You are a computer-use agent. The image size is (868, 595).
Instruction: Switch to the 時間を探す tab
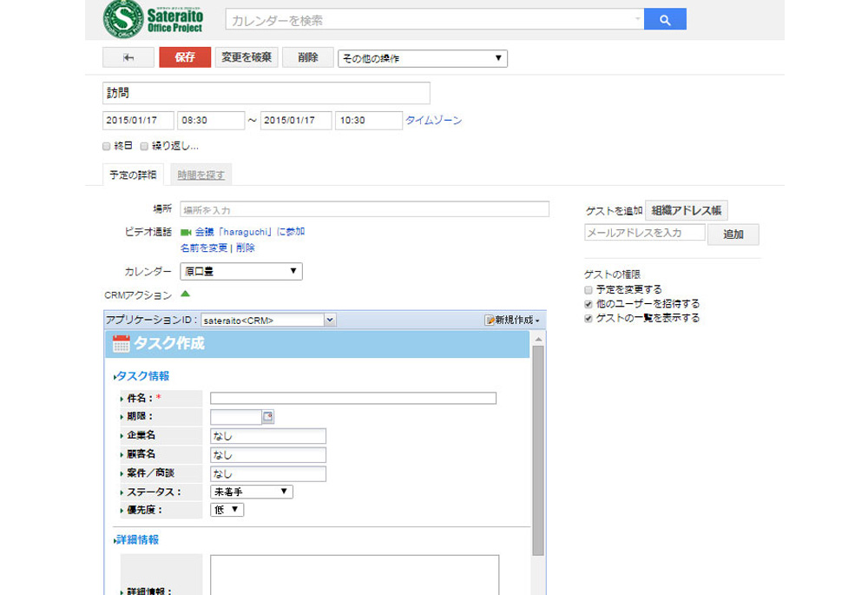201,175
